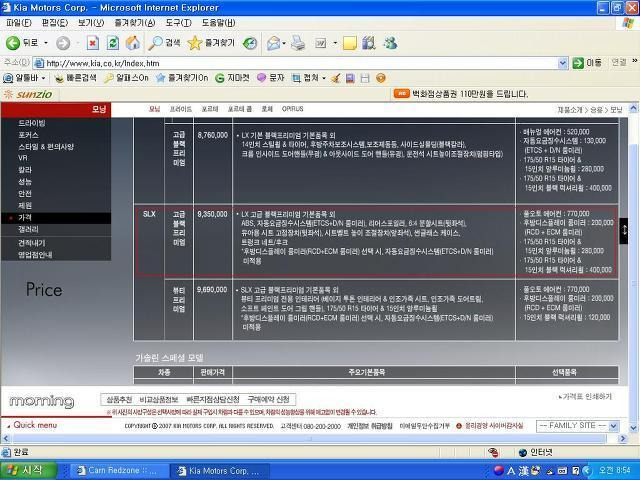640x480 pixels.
Task: Click 빠른지점상담신청 link
Action: tap(213, 399)
